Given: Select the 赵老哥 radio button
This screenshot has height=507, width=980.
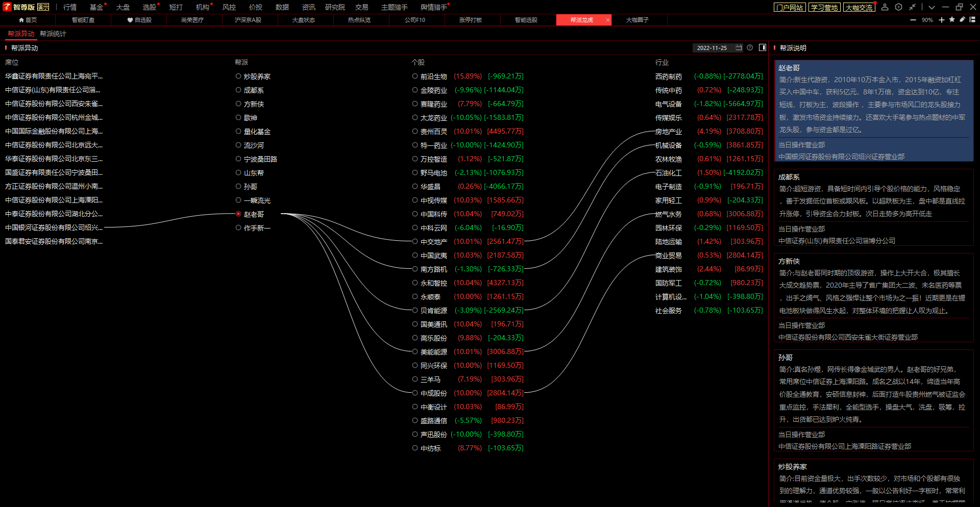Looking at the screenshot, I should 238,214.
